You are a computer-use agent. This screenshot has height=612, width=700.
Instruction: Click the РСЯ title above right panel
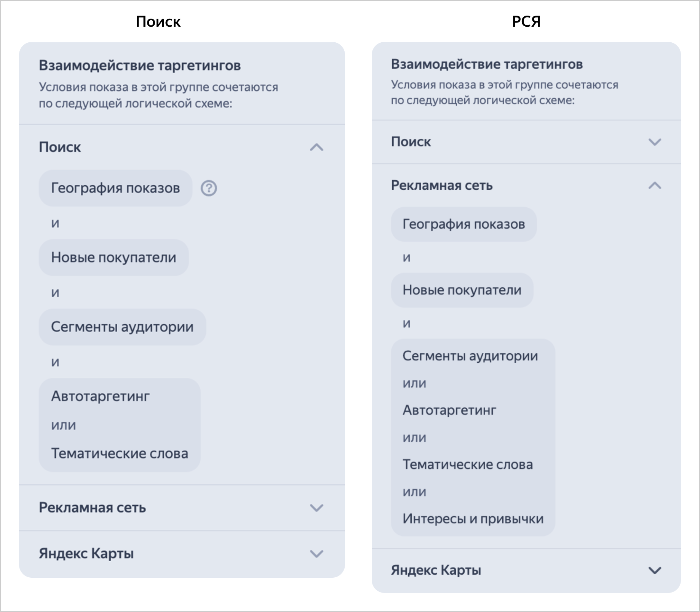click(526, 21)
